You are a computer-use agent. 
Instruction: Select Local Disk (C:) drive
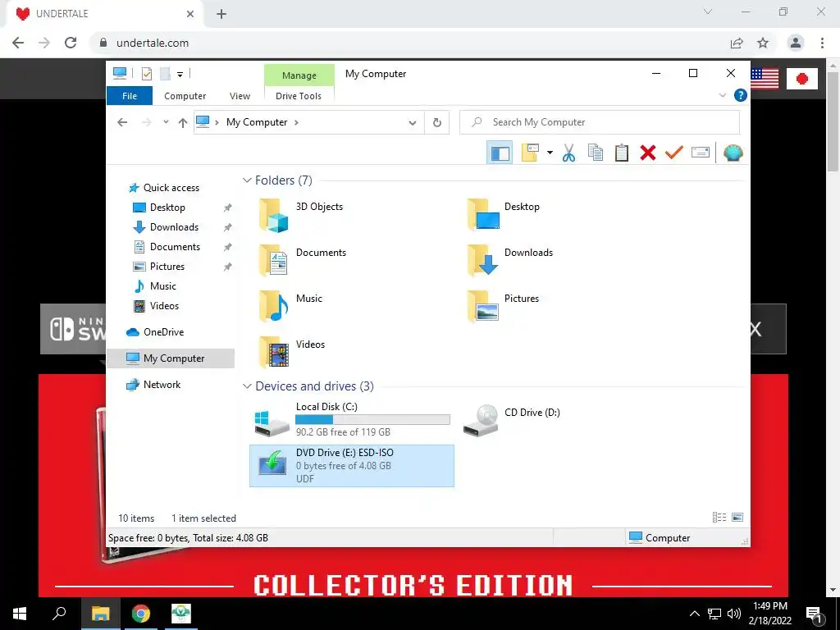click(x=351, y=420)
